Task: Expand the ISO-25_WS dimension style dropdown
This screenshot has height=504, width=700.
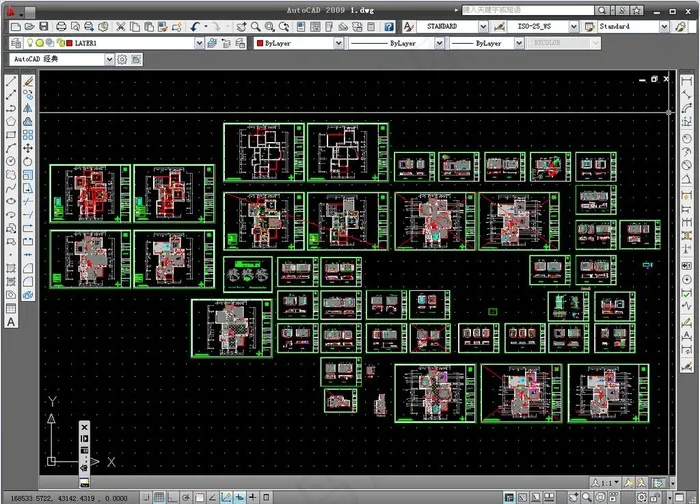Action: pos(573,26)
